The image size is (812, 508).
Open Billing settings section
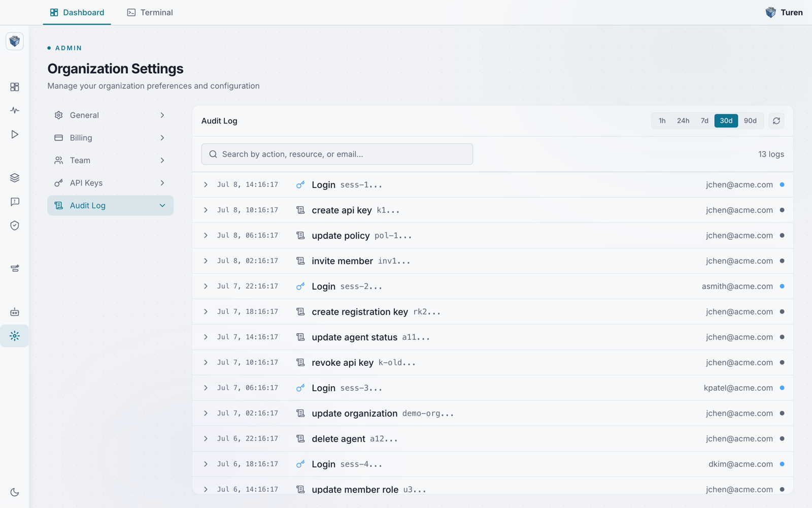[x=110, y=138]
